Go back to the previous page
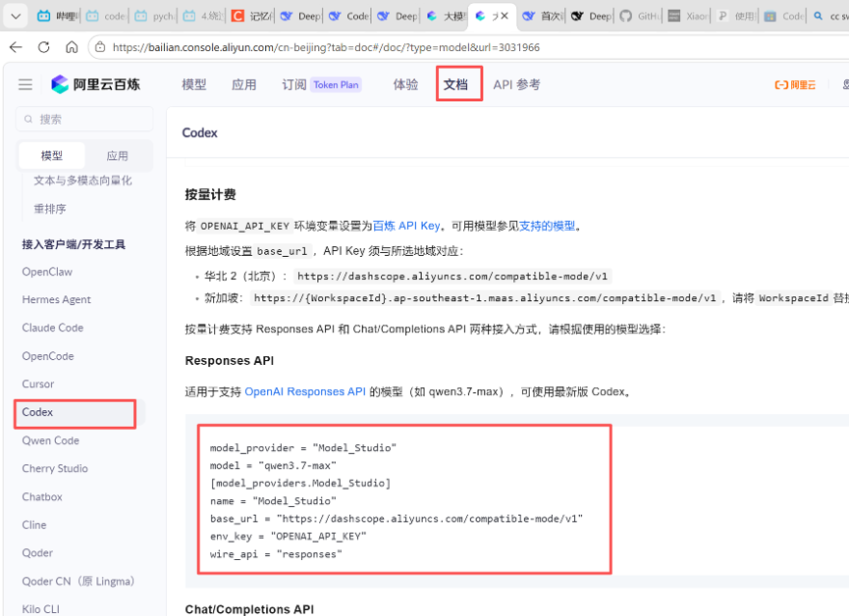Viewport: 849px width, 616px height. click(x=16, y=48)
